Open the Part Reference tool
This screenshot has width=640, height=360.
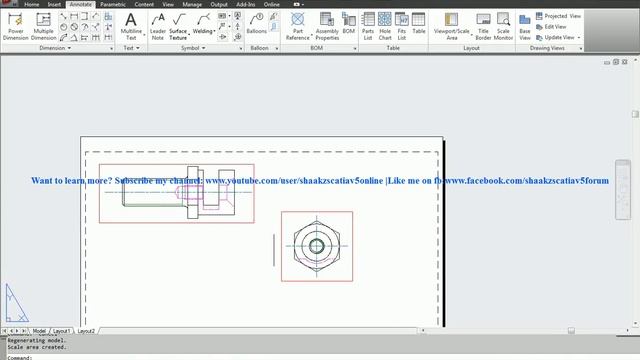[298, 26]
